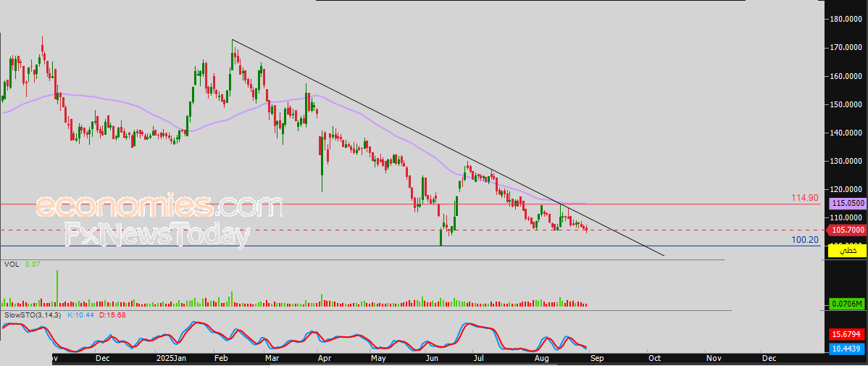Click the D:15.68 stochastic reading

tap(113, 315)
